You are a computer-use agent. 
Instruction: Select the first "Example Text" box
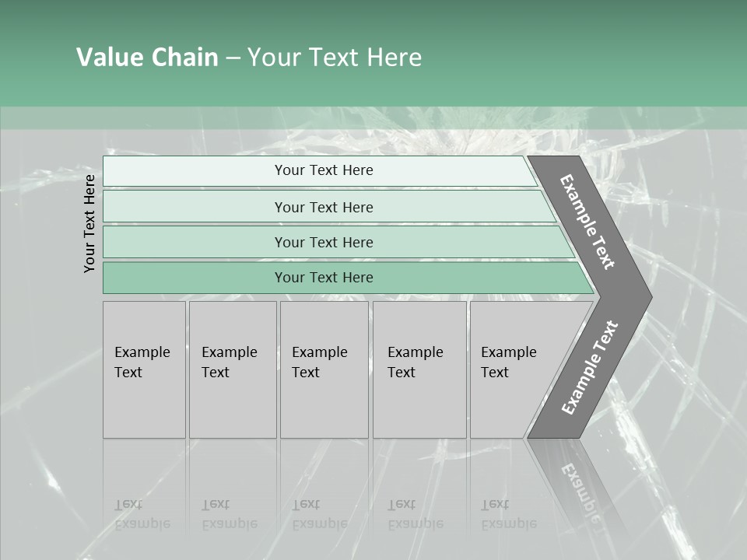(x=144, y=369)
